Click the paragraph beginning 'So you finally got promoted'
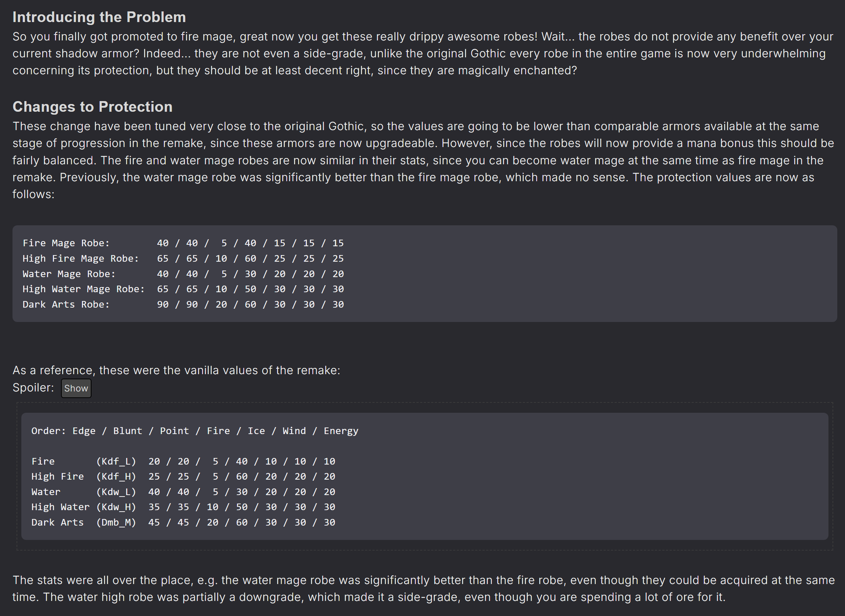 423,53
